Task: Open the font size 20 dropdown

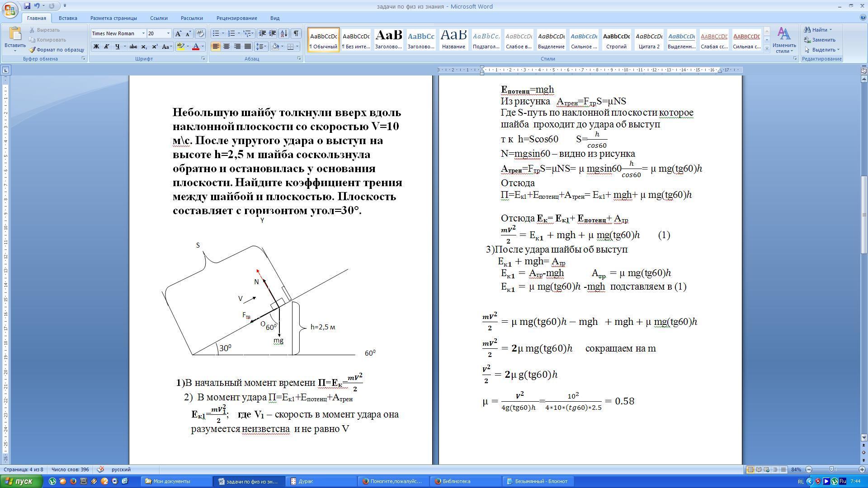Action: point(168,33)
